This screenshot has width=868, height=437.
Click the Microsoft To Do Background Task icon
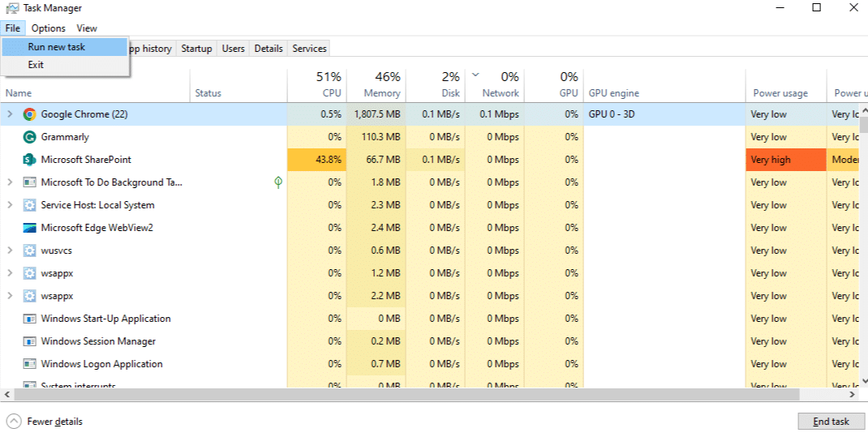pyautogui.click(x=29, y=182)
